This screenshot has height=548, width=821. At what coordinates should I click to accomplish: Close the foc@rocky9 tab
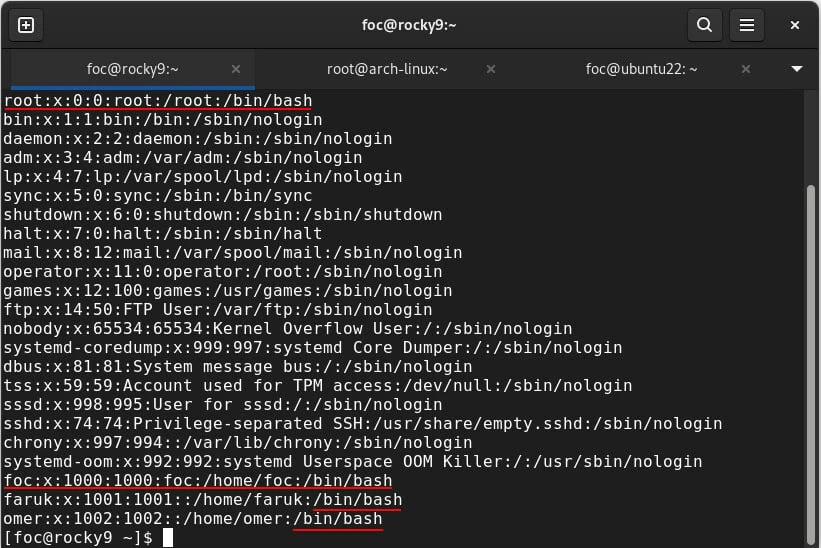(236, 69)
